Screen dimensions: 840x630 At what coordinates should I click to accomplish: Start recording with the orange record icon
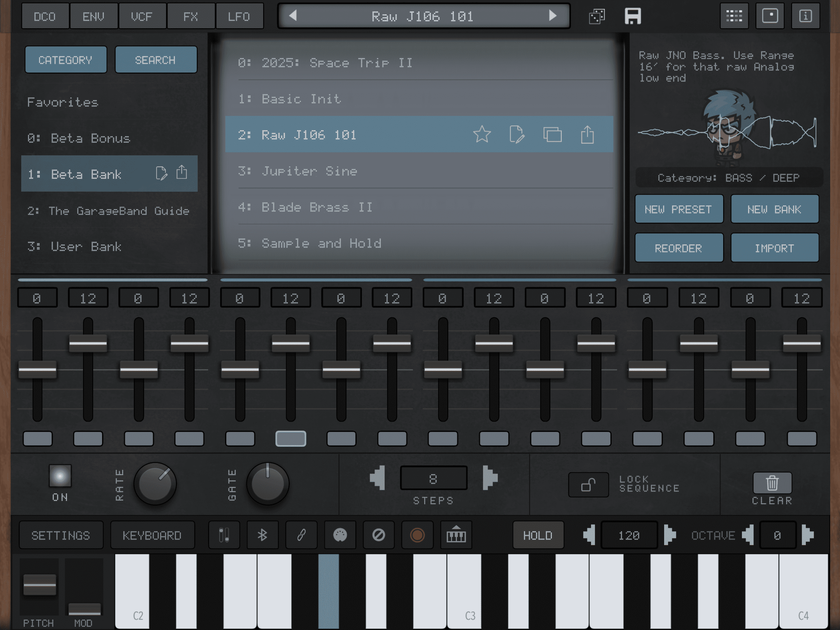(417, 535)
